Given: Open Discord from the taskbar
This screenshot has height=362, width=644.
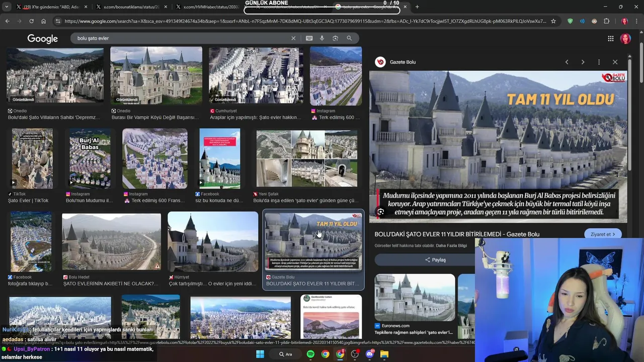Looking at the screenshot, I should tap(370, 354).
